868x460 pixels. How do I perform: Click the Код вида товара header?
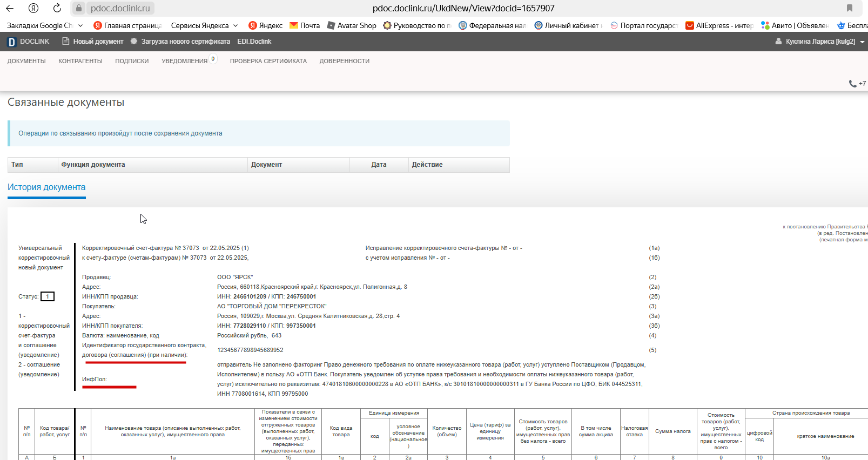click(341, 431)
